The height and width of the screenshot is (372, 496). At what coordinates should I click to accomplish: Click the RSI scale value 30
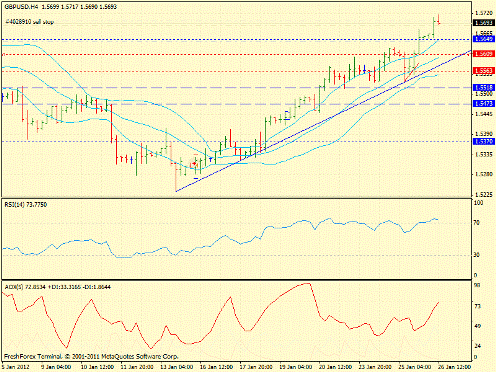click(x=477, y=255)
